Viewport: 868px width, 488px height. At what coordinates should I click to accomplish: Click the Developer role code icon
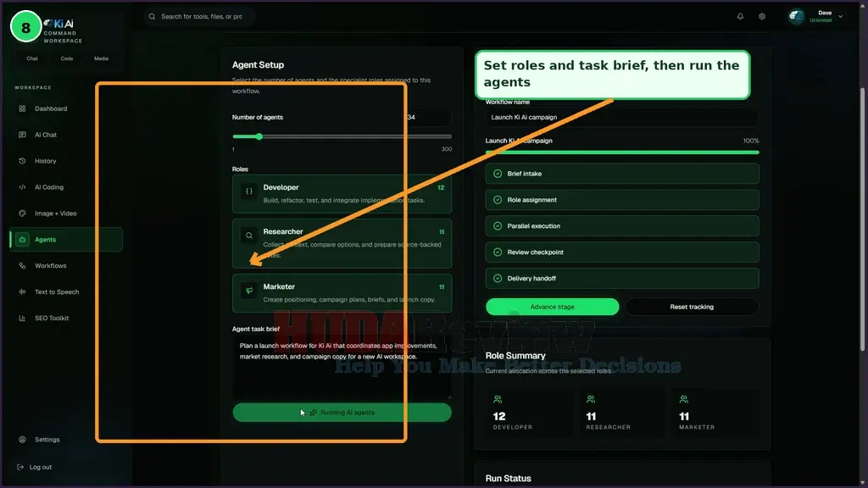click(x=249, y=191)
